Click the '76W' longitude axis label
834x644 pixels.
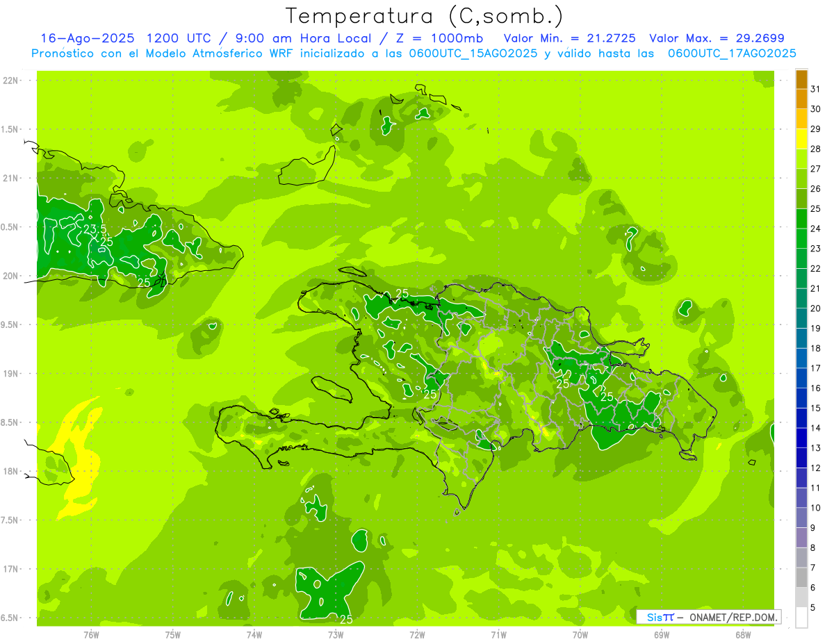pos(91,635)
